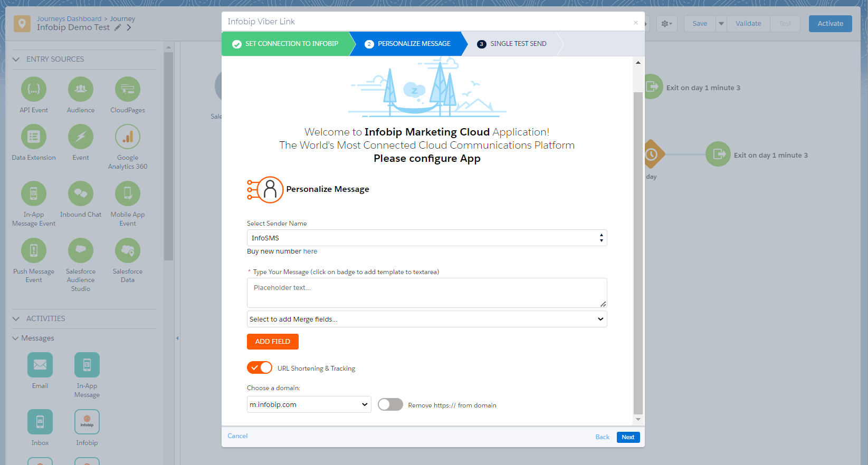This screenshot has height=465, width=868.
Task: Open the Choose a domain dropdown
Action: tap(309, 404)
